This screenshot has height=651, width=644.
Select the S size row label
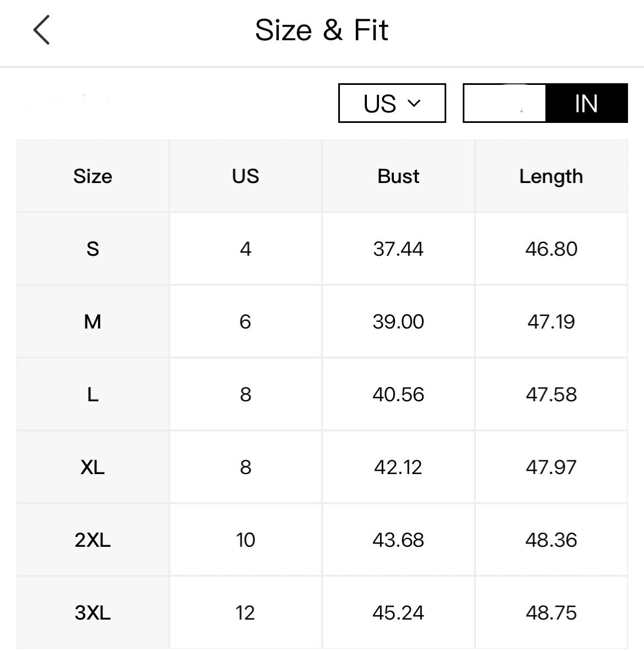point(93,249)
